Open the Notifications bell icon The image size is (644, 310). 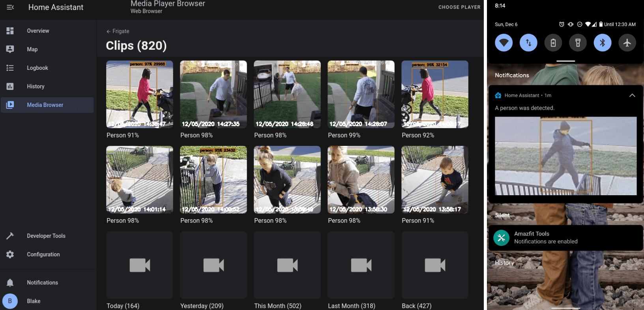tap(10, 283)
